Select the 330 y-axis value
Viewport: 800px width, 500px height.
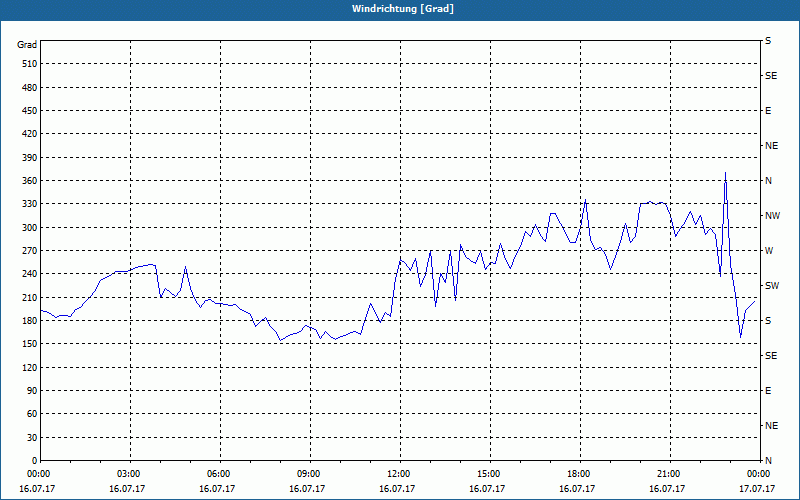[x=30, y=204]
